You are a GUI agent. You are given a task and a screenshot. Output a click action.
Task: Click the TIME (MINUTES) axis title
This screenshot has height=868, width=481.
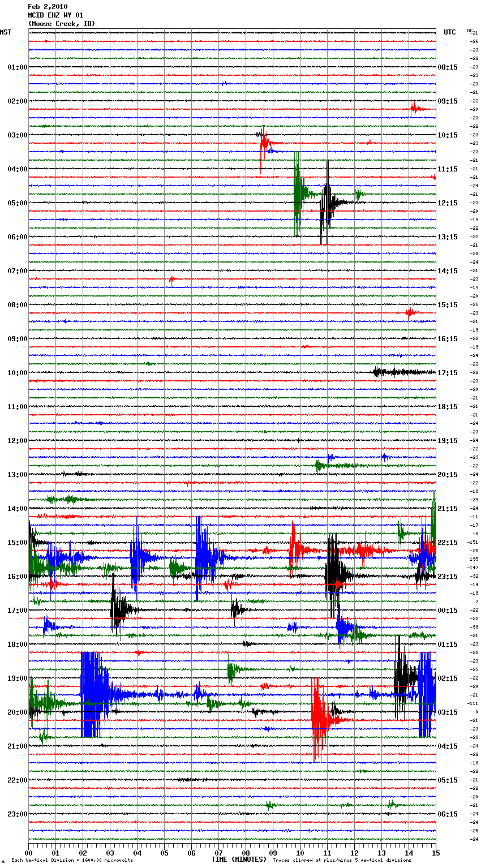(x=238, y=860)
